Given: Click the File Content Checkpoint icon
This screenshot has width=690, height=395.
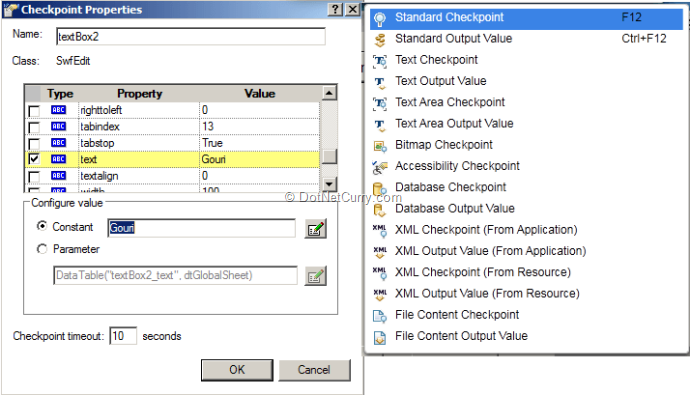Looking at the screenshot, I should click(x=379, y=316).
